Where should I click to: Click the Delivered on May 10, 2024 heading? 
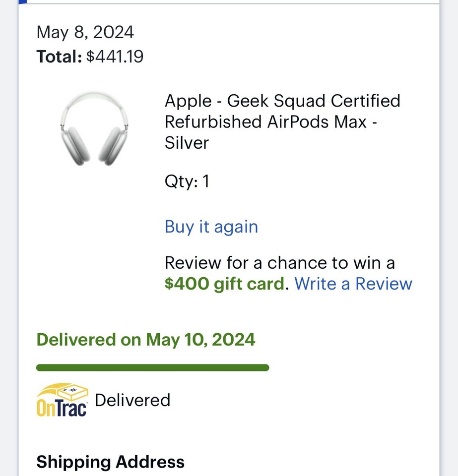[145, 340]
